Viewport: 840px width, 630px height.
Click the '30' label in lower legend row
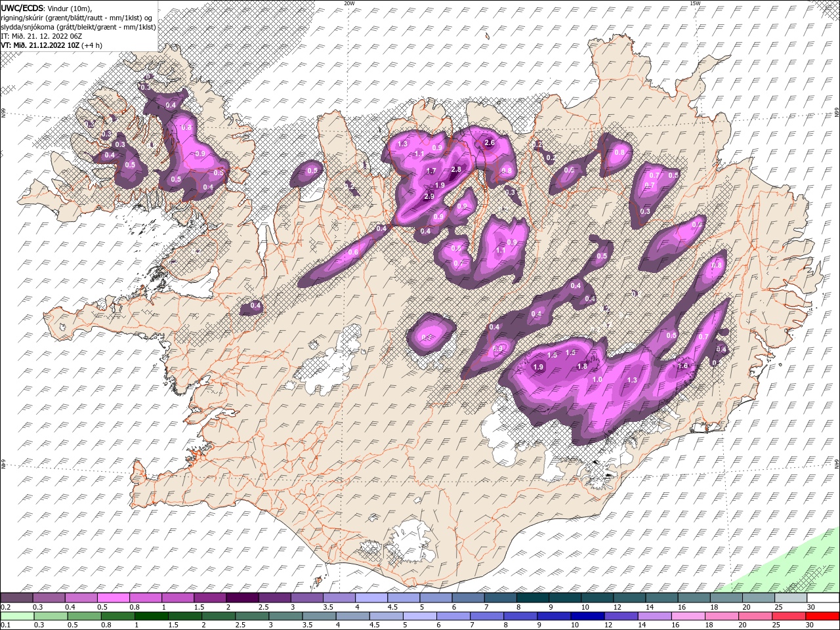(x=808, y=625)
